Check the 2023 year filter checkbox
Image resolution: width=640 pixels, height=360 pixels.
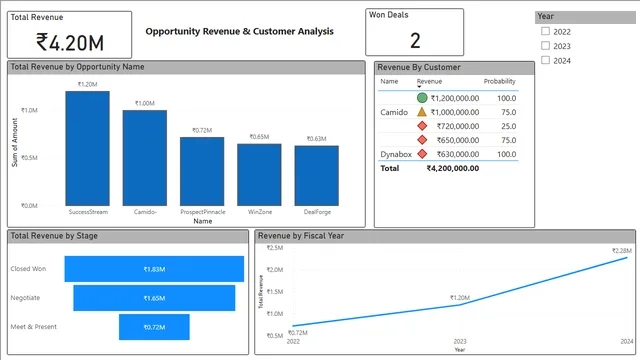coord(545,46)
